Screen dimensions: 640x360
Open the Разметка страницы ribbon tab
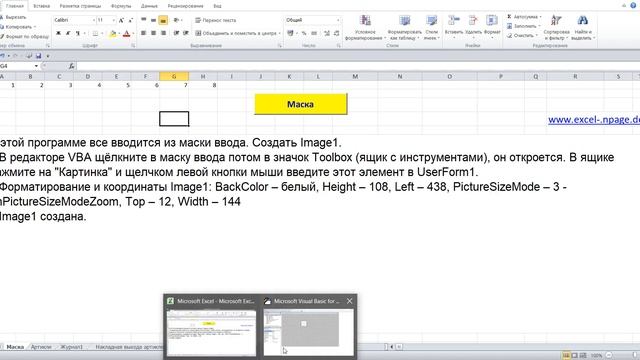coord(80,6)
